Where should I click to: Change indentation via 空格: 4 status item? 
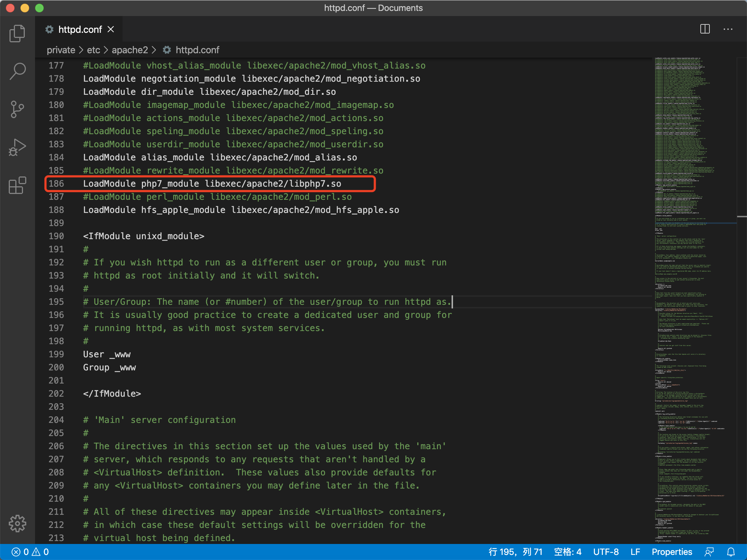pyautogui.click(x=568, y=552)
